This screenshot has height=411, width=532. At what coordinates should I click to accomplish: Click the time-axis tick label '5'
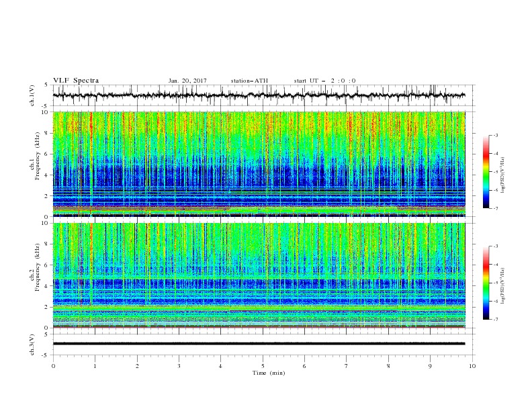tap(263, 366)
